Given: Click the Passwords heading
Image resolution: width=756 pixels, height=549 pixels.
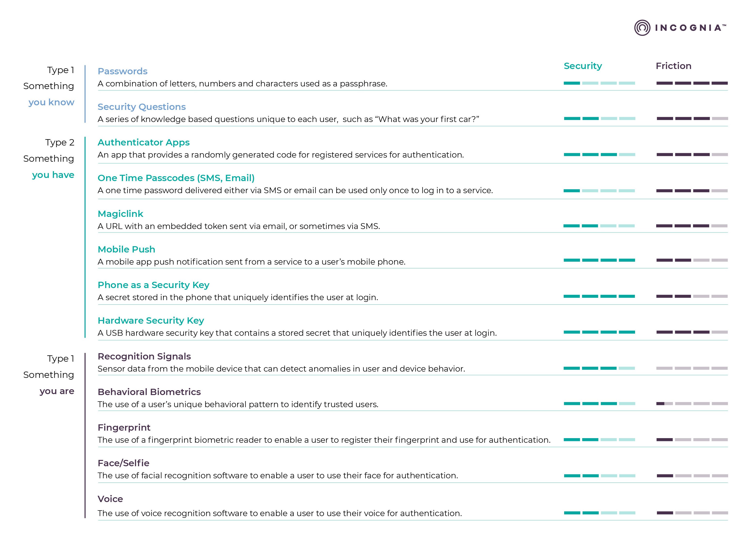Looking at the screenshot, I should tap(122, 71).
